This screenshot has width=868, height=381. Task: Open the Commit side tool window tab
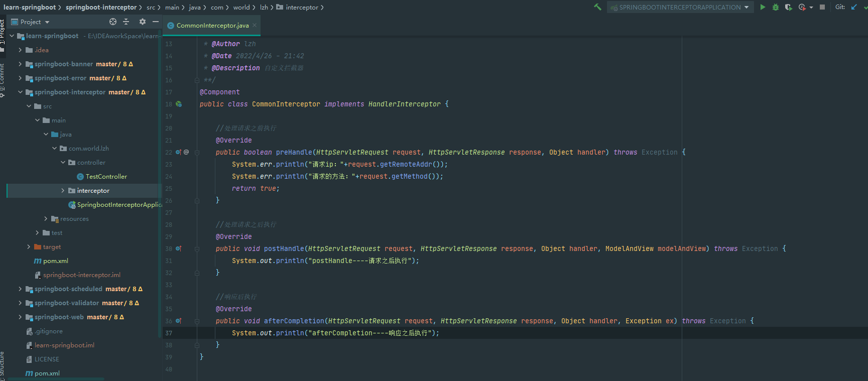click(x=3, y=80)
